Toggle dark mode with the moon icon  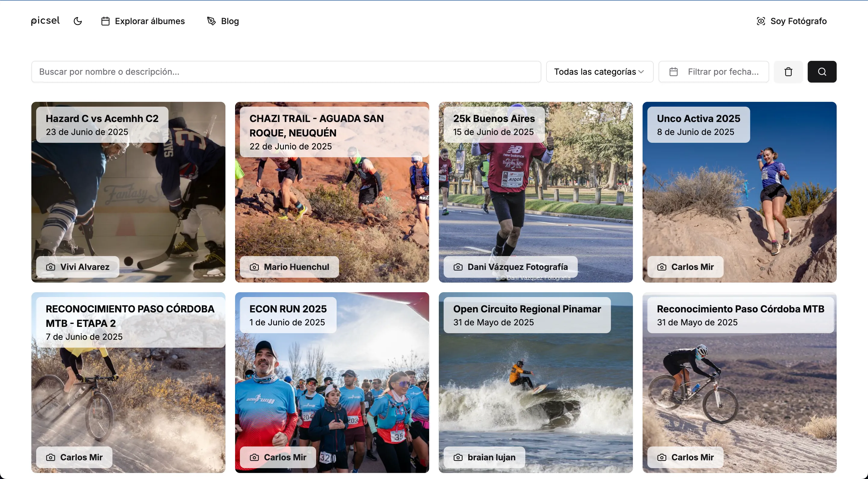[x=77, y=21]
